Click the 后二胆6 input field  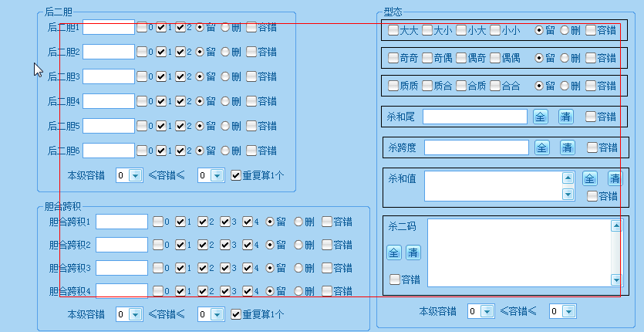(x=109, y=151)
